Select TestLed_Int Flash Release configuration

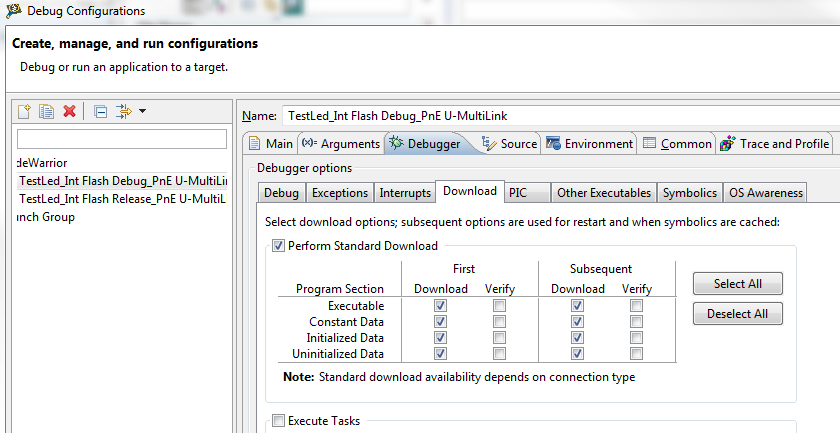pyautogui.click(x=122, y=198)
